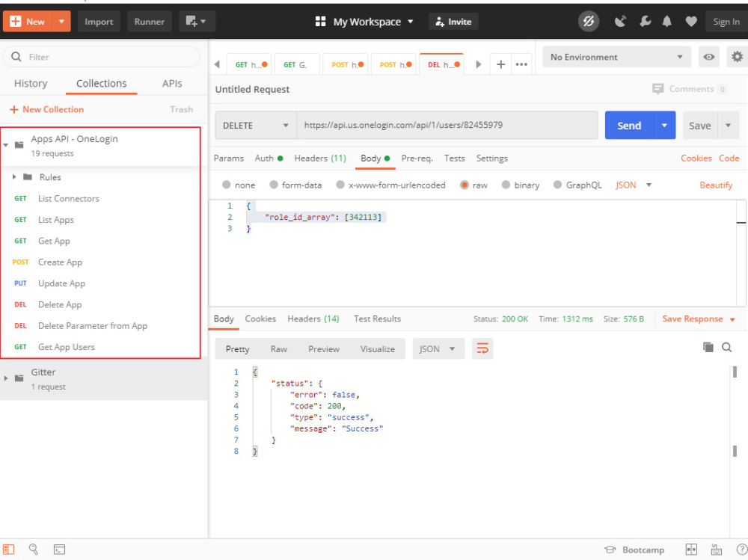Open the interceptor satellite dish icon
The width and height of the screenshot is (748, 560).
[x=620, y=22]
